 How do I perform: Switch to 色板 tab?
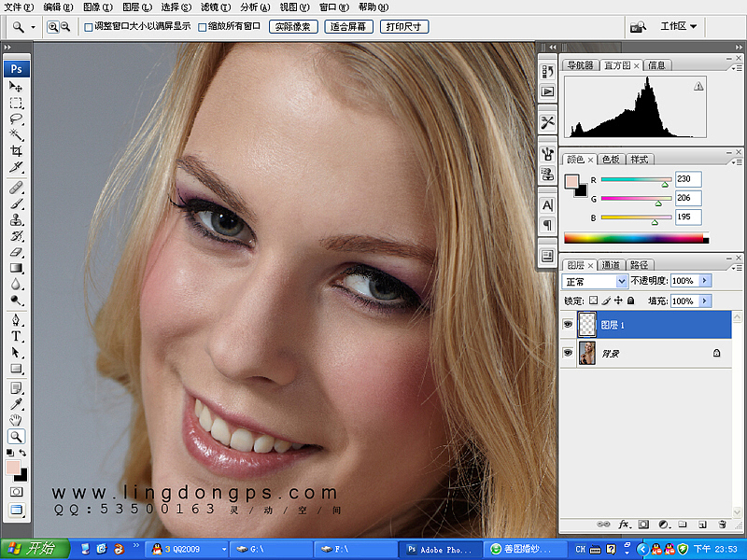point(611,160)
